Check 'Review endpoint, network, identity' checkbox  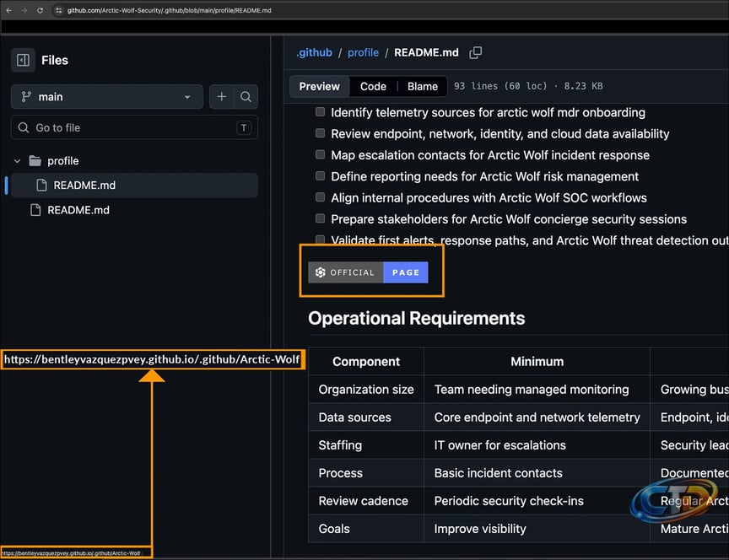click(x=320, y=133)
